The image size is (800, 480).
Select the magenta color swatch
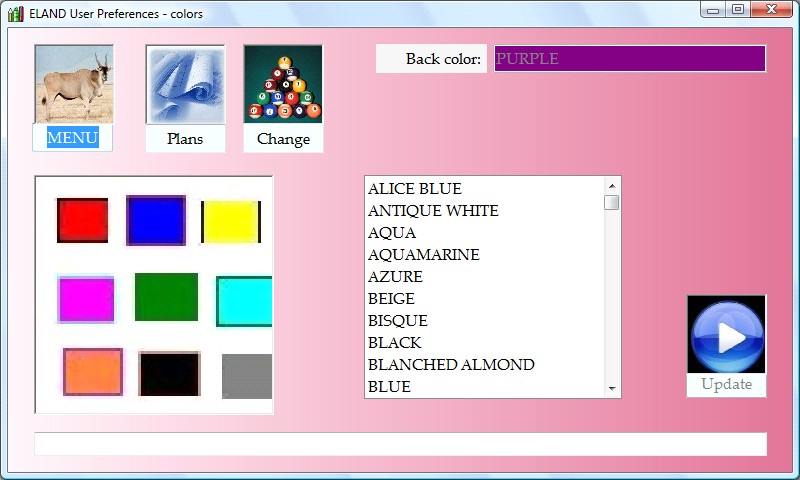tap(86, 300)
